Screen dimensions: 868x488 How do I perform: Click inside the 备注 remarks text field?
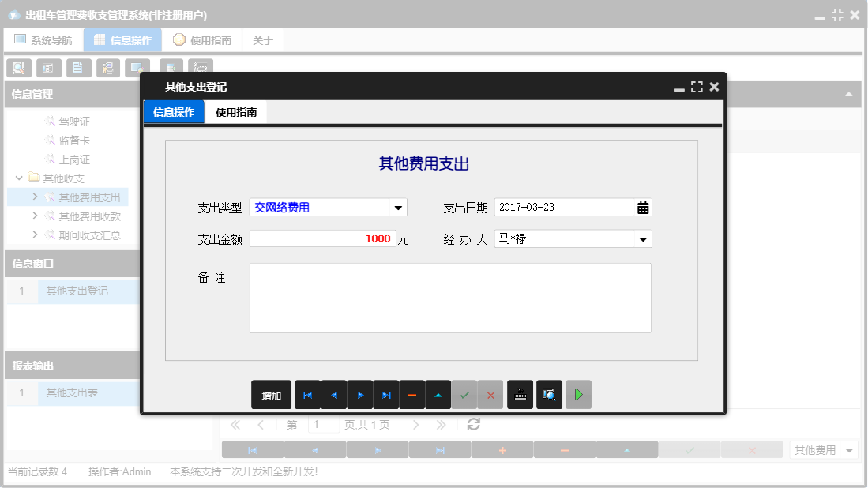[450, 298]
